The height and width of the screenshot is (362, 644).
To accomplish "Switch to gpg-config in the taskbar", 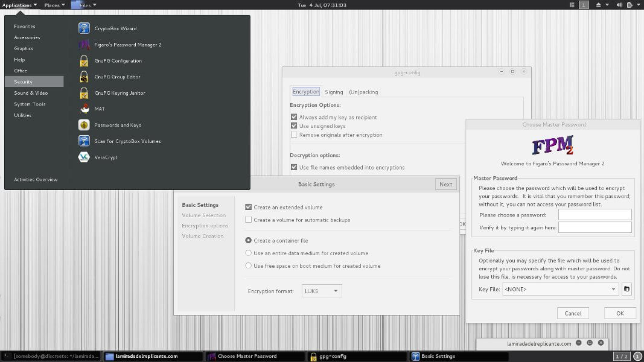I will 332,356.
